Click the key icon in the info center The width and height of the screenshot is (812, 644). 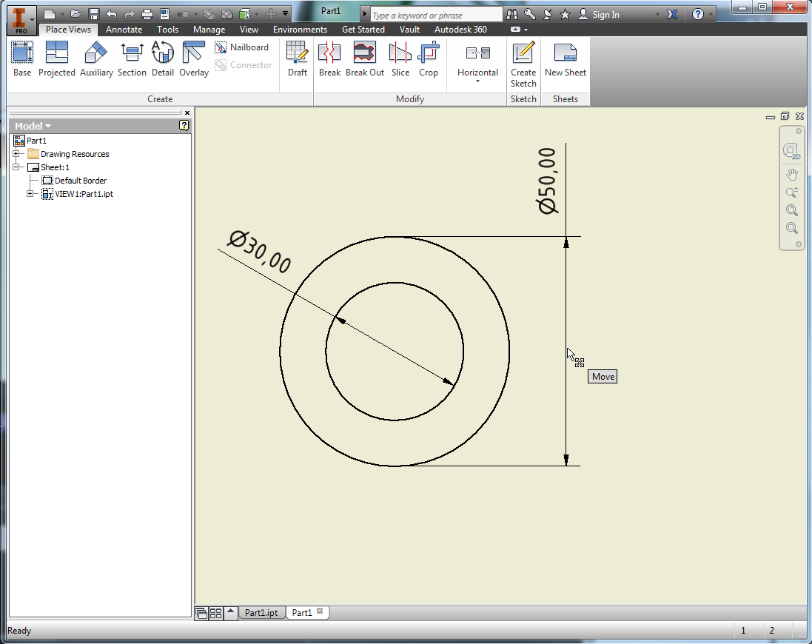click(530, 15)
